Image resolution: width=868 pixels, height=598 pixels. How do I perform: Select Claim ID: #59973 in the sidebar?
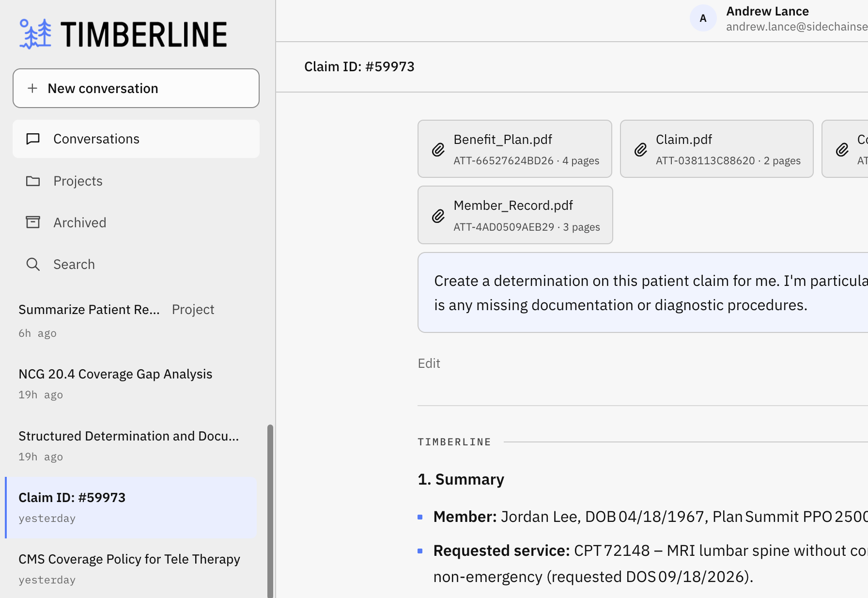(131, 507)
